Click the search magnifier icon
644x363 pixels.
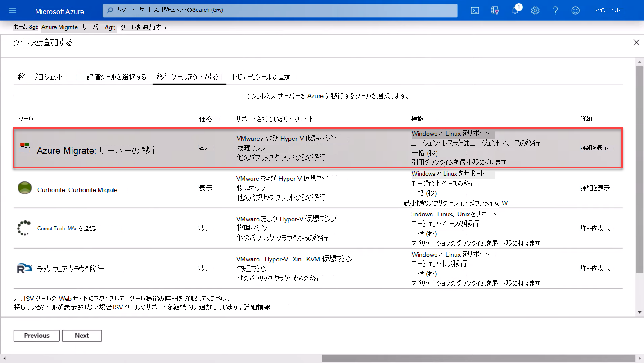(x=110, y=10)
